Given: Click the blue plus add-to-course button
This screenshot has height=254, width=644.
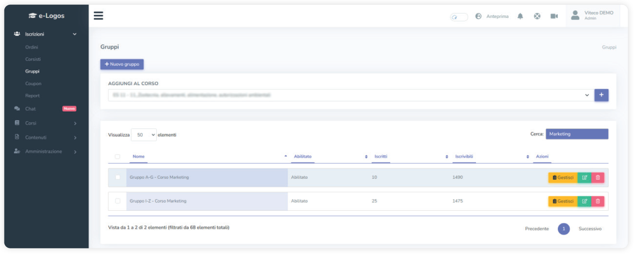Looking at the screenshot, I should (601, 95).
